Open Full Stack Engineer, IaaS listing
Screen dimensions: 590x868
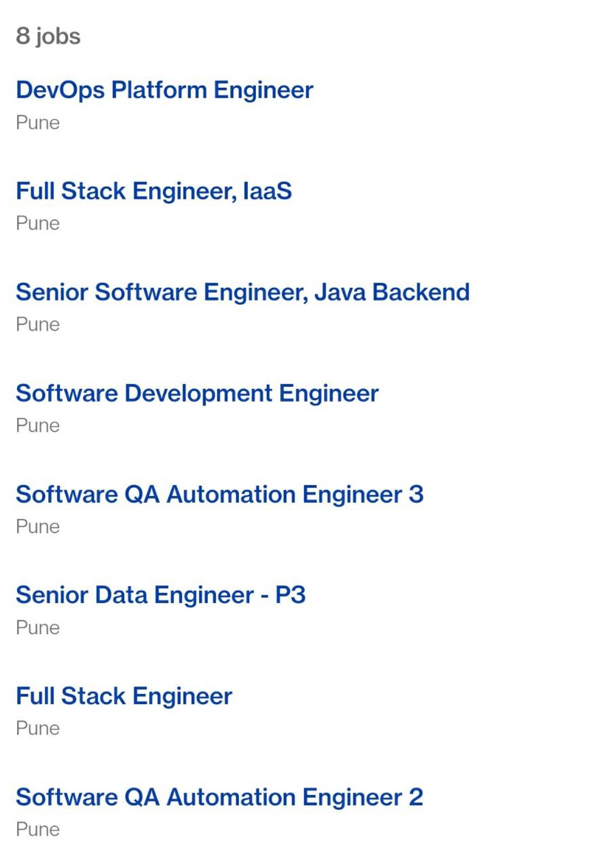click(153, 191)
